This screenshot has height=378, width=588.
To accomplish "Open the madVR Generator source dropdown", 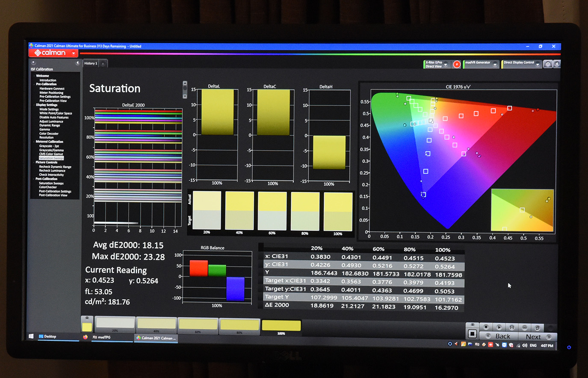I will click(495, 64).
